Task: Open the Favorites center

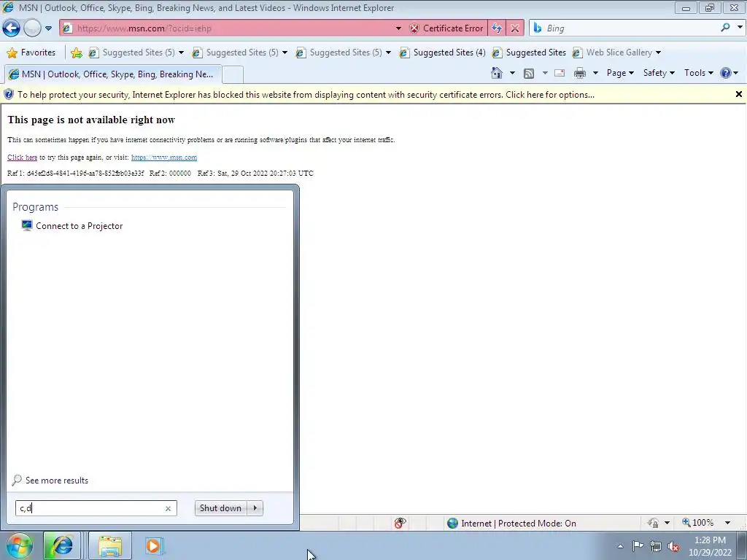Action: [x=31, y=52]
